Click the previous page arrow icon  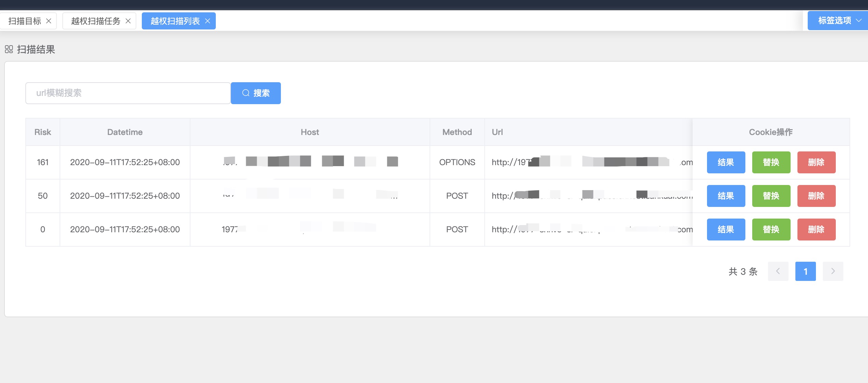tap(778, 271)
